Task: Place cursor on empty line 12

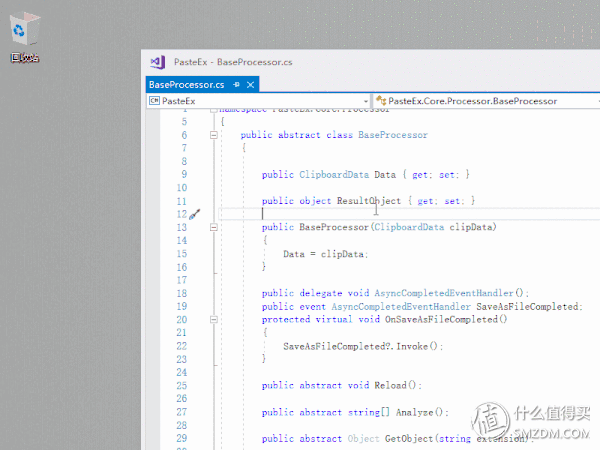Action: (x=350, y=214)
